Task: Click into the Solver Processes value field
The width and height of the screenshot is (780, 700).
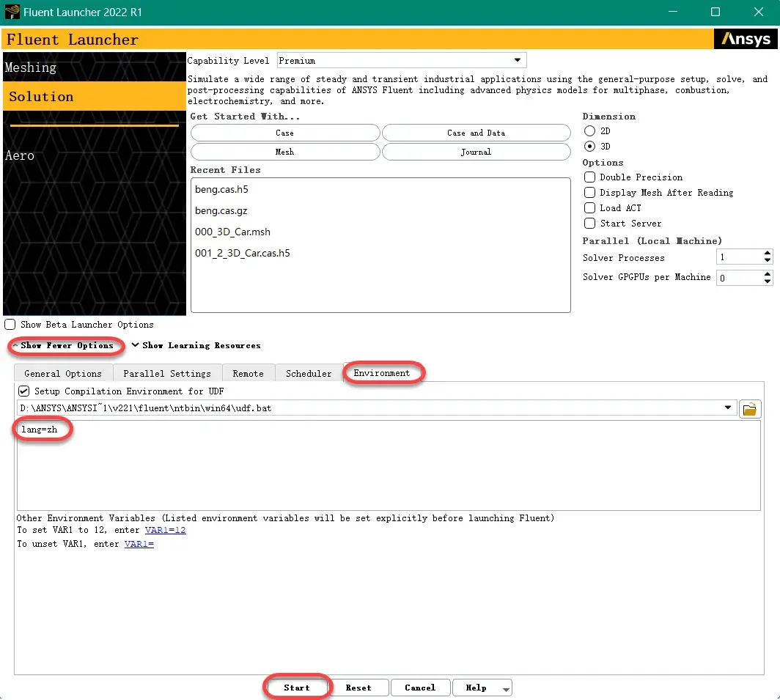Action: [739, 257]
